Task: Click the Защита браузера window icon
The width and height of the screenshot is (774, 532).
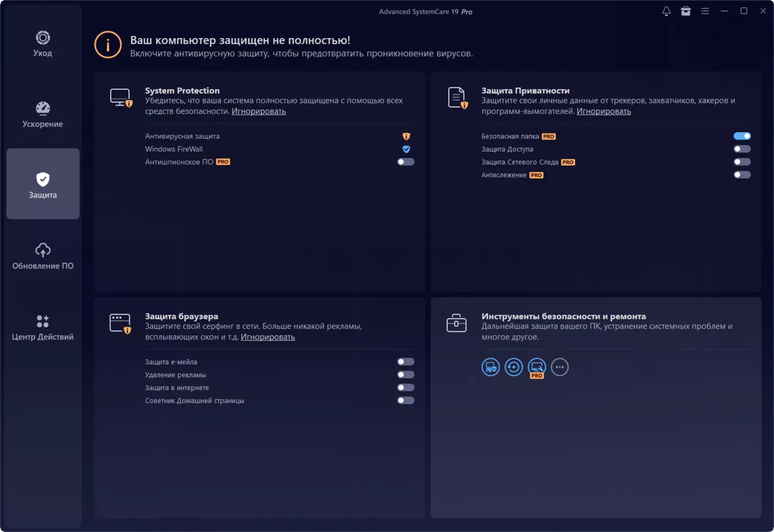Action: point(120,323)
